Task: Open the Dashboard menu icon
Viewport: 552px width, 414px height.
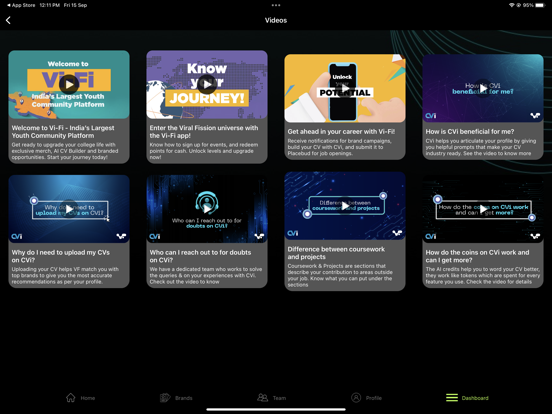Action: pos(452,398)
